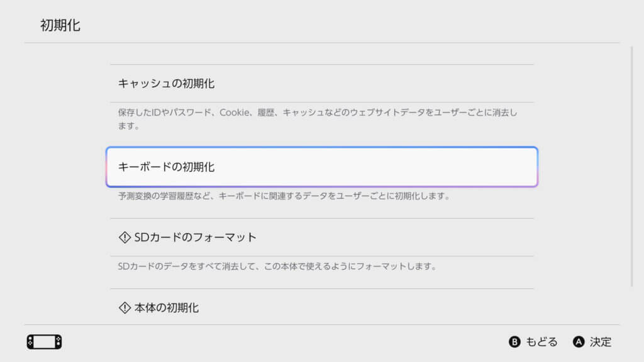Image resolution: width=644 pixels, height=362 pixels.
Task: Choose the highlighted キーボードの初期化 item
Action: 321,167
